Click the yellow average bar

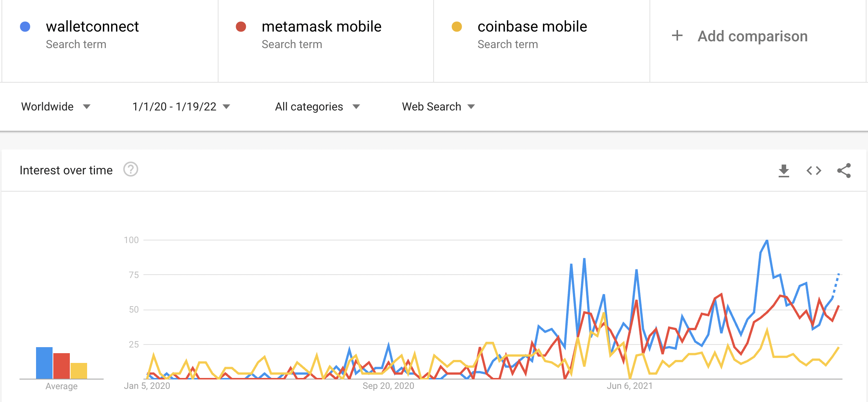79,371
